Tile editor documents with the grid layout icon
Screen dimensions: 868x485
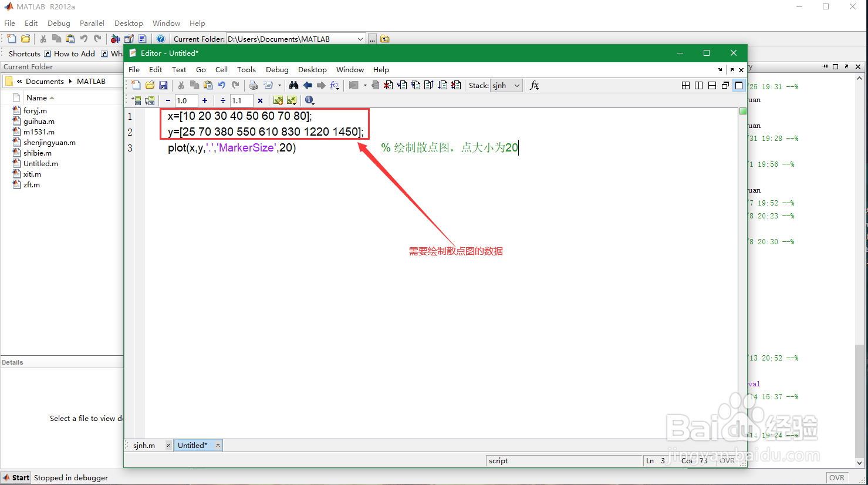point(685,85)
